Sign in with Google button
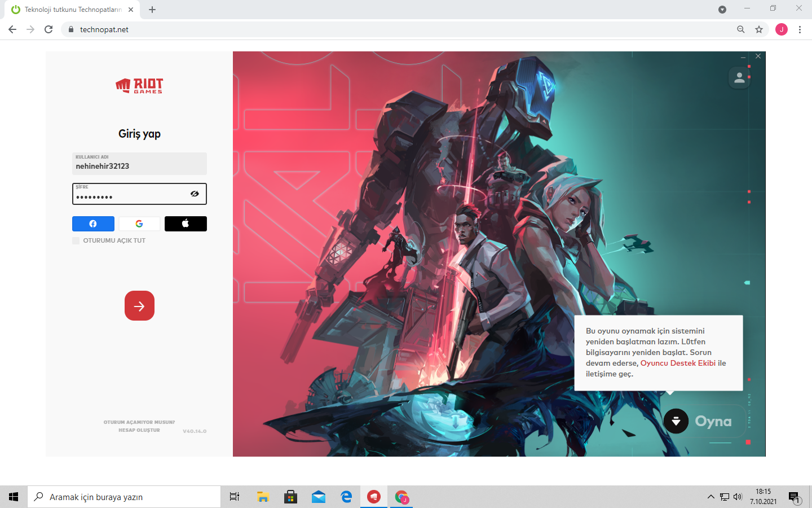Screen dimensions: 812x508 click(139, 224)
